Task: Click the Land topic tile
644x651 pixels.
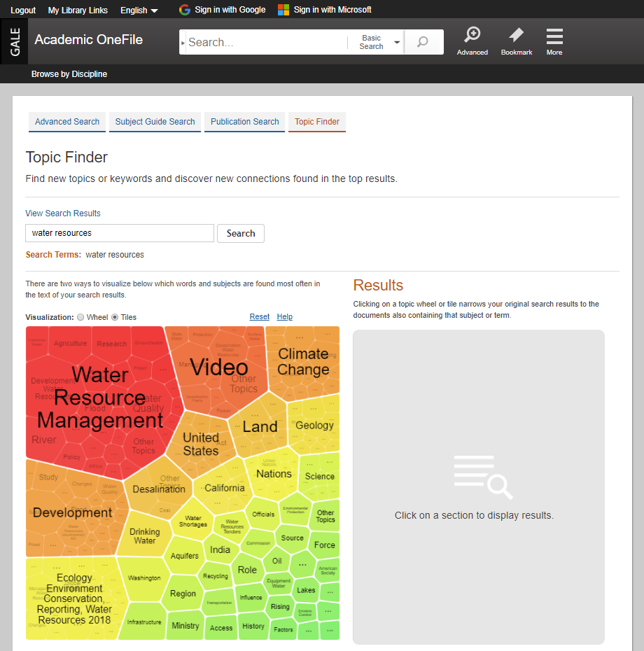Action: [x=260, y=427]
